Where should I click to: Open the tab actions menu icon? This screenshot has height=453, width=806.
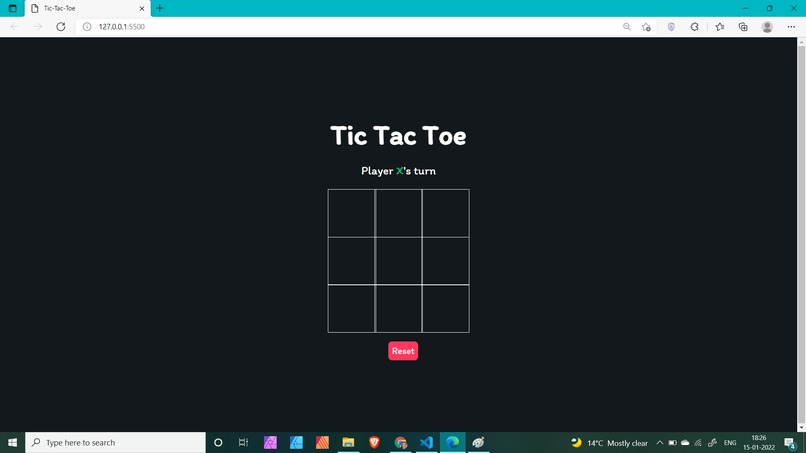point(12,8)
